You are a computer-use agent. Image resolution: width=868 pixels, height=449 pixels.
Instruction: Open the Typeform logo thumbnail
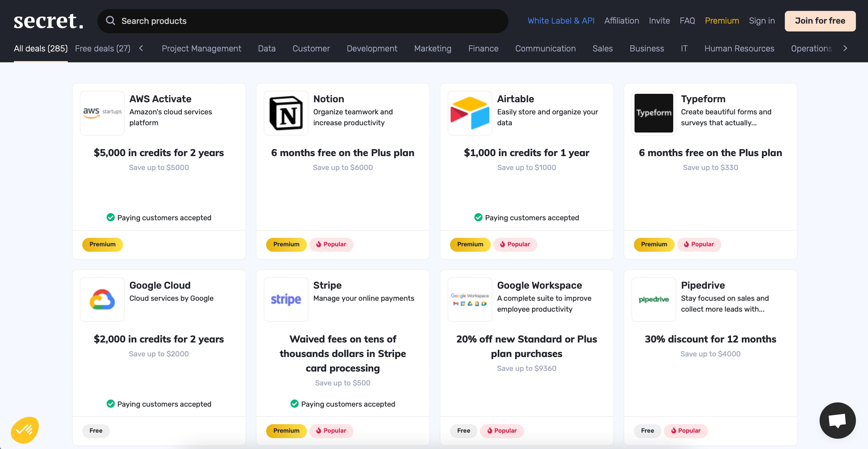pyautogui.click(x=654, y=113)
